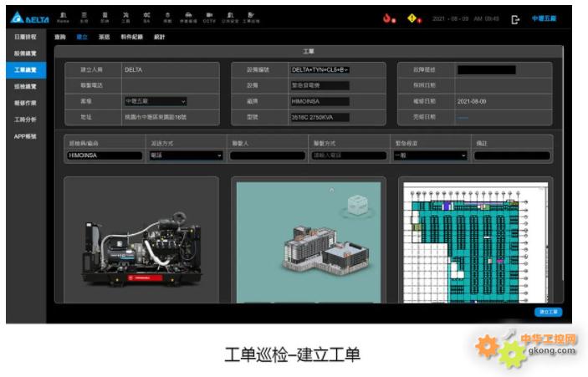
Task: Switch to the 查詢 tab
Action: click(59, 38)
